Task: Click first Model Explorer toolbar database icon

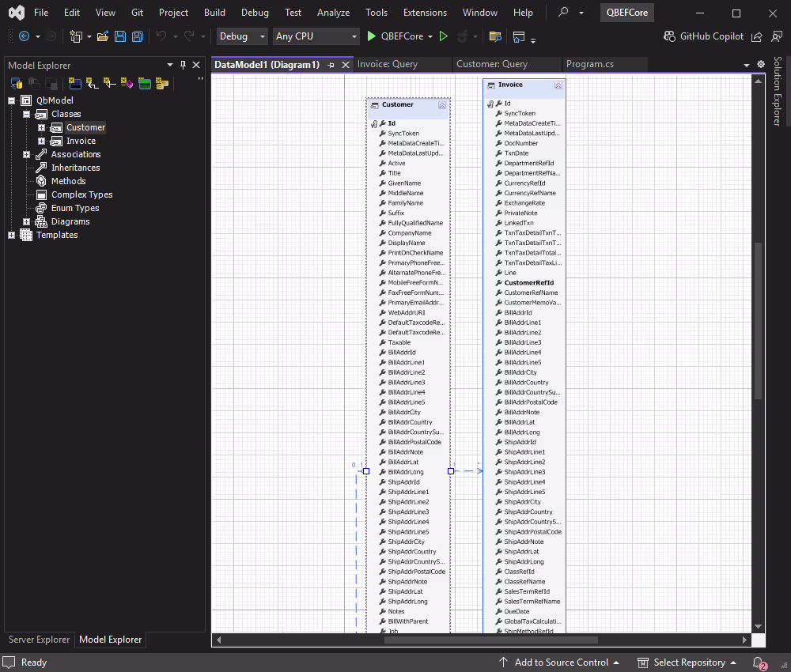Action: pyautogui.click(x=16, y=83)
